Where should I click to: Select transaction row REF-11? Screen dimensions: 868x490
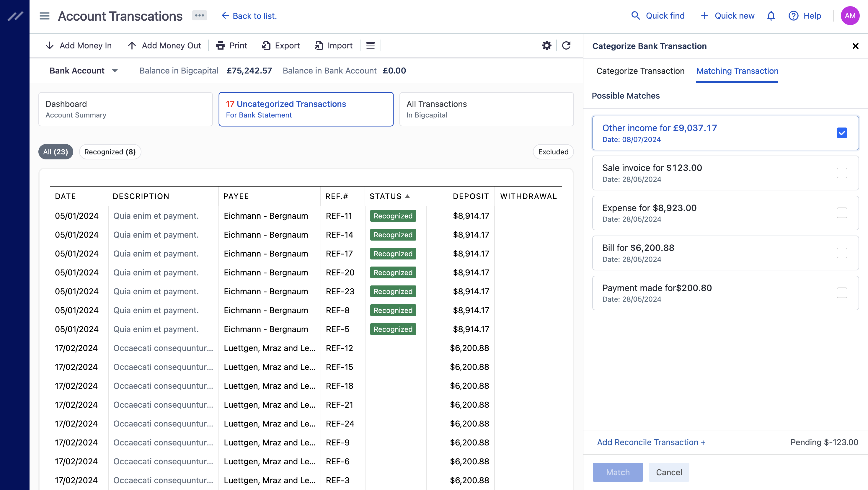point(306,216)
